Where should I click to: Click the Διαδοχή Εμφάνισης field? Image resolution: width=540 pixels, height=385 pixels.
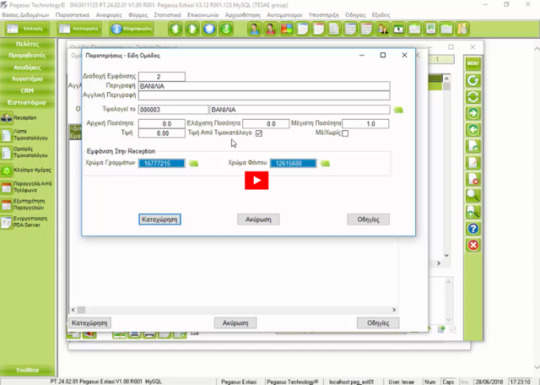point(162,76)
